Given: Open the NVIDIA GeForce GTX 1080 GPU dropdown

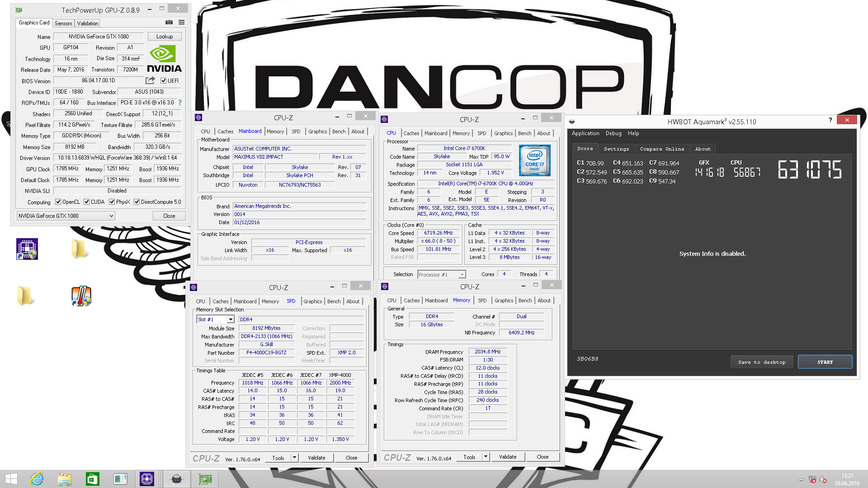Looking at the screenshot, I should pyautogui.click(x=66, y=216).
